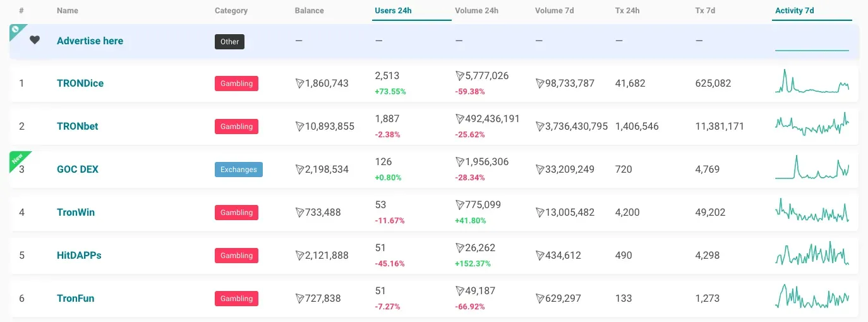Click the TRONbet activity 7d sparkline chart

812,125
